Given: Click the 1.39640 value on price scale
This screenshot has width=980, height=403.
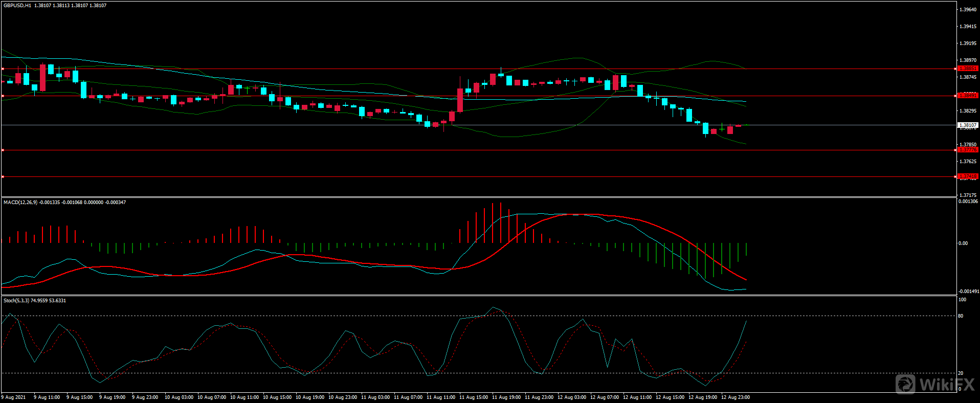Looking at the screenshot, I should [968, 10].
